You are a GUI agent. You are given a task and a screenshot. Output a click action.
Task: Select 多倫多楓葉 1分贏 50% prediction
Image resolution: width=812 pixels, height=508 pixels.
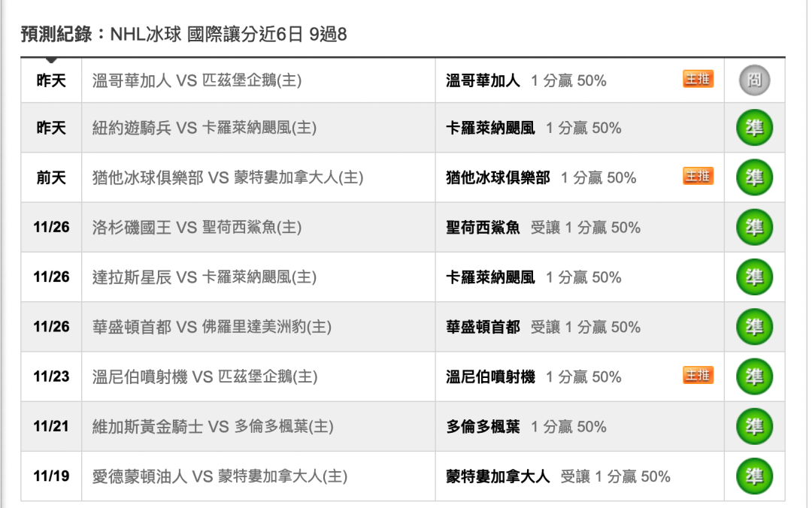point(526,427)
